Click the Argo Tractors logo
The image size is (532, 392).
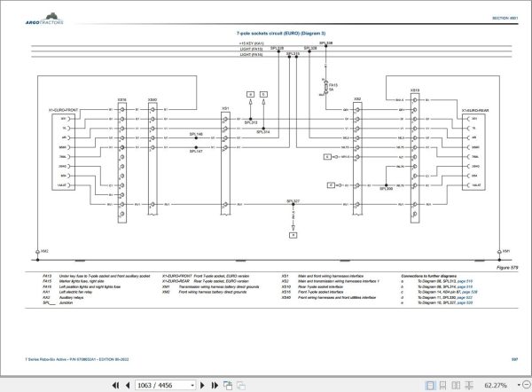[x=44, y=19]
